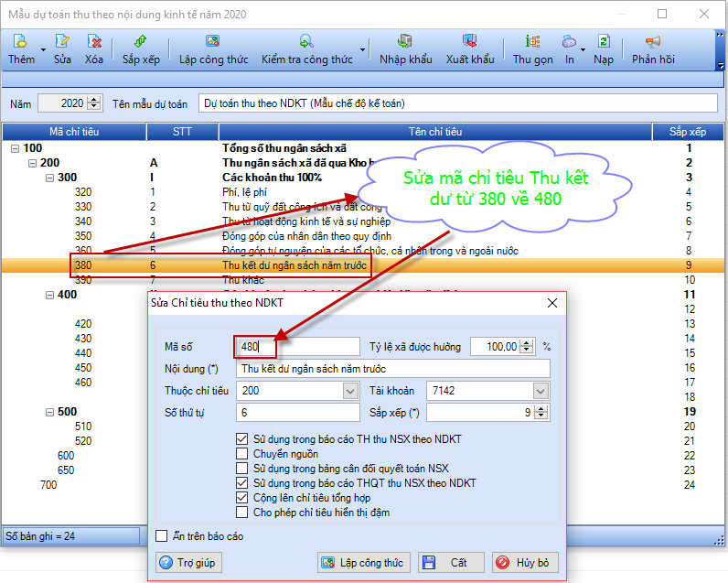Open the Tài khoản dropdown showing 7142
The image size is (728, 583).
540,391
